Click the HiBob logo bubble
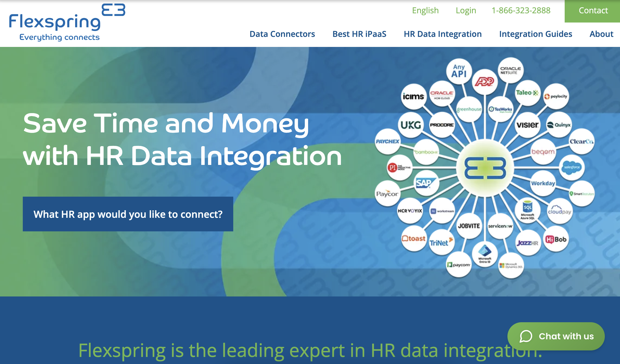This screenshot has height=364, width=620. coord(556,239)
